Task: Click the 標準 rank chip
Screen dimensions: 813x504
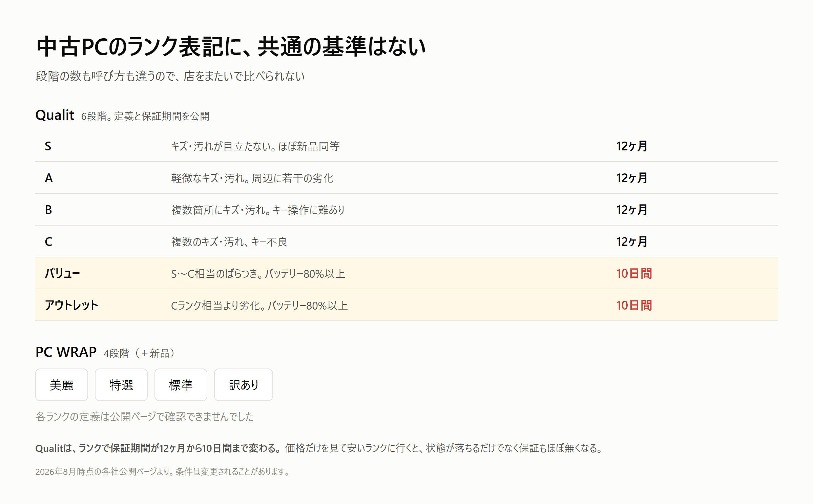Action: point(181,385)
